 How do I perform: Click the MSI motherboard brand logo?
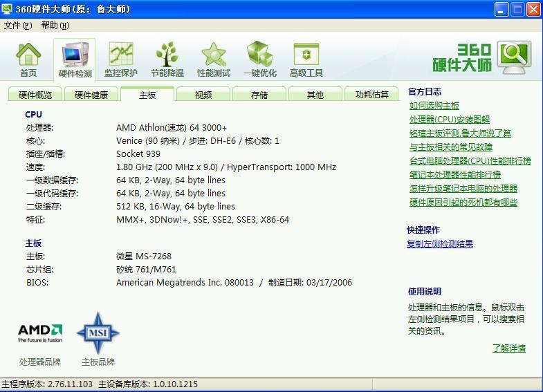98,333
